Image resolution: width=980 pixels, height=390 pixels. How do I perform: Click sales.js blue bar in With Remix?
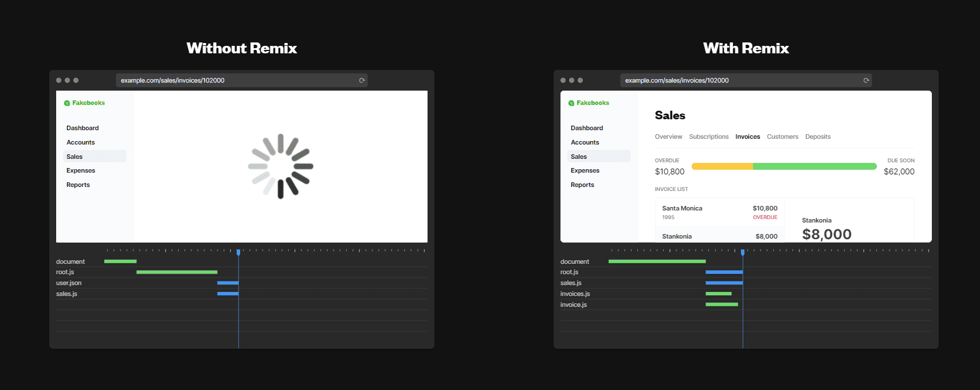coord(724,283)
